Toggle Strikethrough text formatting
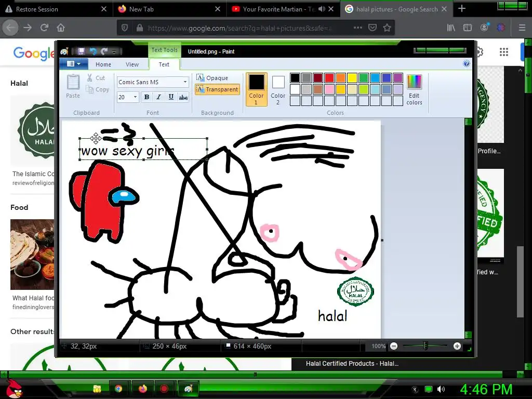Viewport: 532px width, 399px height. tap(183, 97)
